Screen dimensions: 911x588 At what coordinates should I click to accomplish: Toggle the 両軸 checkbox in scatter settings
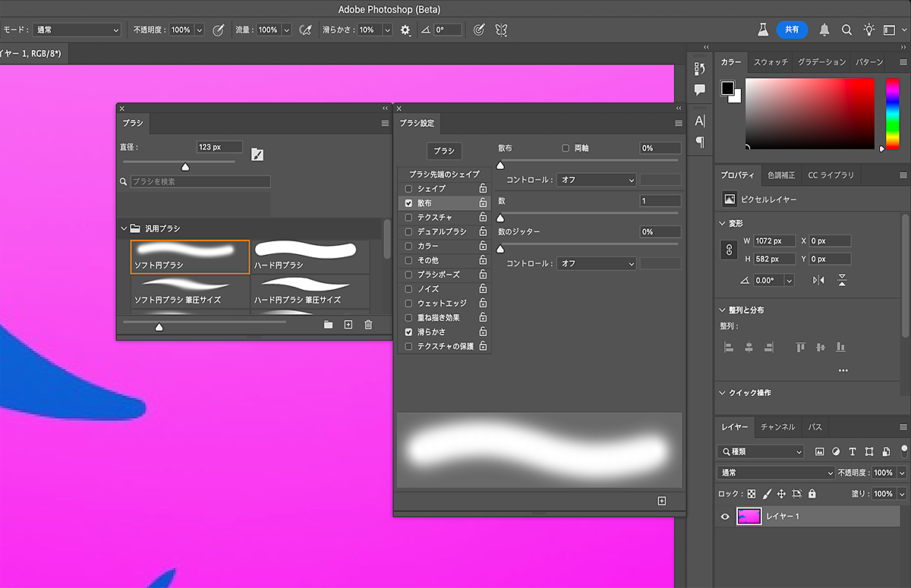[564, 148]
